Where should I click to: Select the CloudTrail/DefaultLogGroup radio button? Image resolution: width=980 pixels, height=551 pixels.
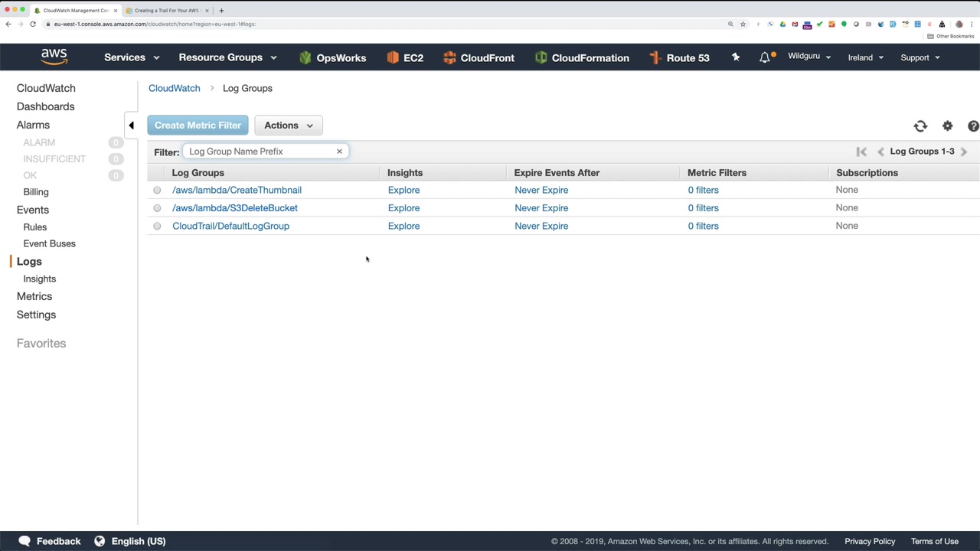[x=157, y=226]
